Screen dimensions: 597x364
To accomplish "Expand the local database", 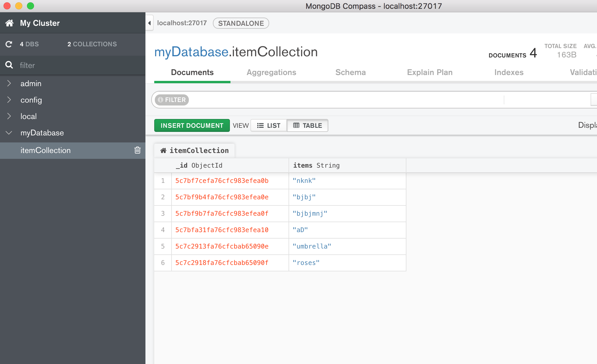I will click(9, 116).
